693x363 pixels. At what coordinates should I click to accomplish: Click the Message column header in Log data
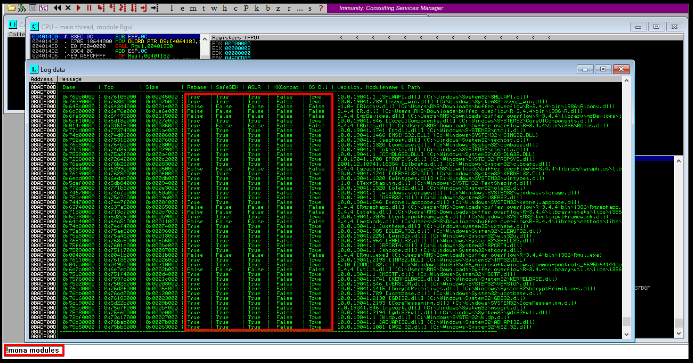point(339,79)
